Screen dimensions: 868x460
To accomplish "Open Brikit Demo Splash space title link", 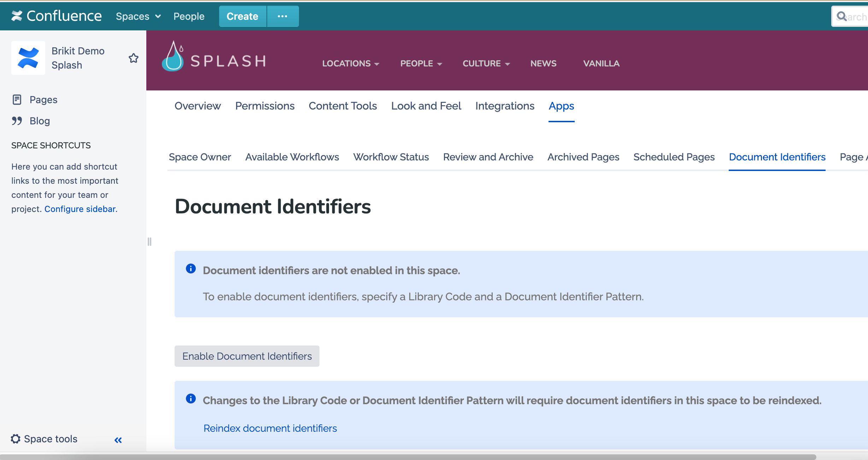I will click(x=78, y=58).
